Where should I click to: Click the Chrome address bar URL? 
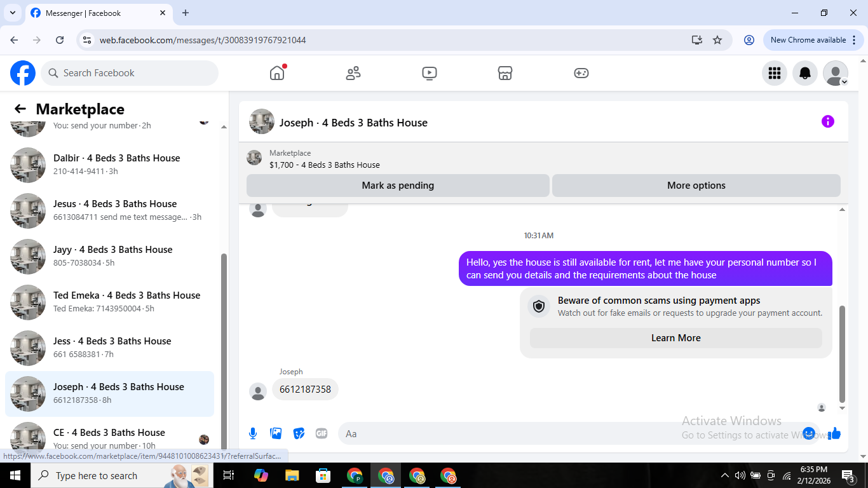coord(203,40)
